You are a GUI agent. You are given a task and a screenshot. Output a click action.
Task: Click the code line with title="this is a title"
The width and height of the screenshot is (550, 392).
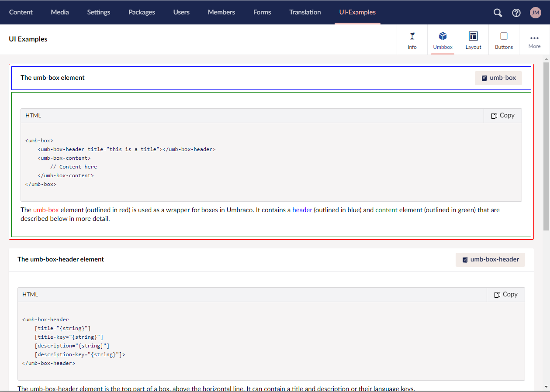[127, 149]
